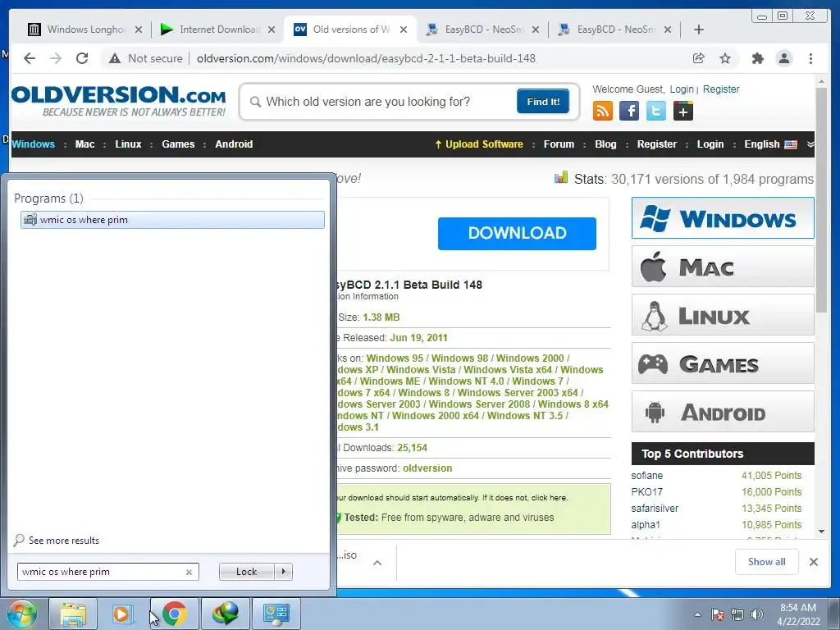
Task: Click the Android category sidebar banner
Action: coord(723,412)
